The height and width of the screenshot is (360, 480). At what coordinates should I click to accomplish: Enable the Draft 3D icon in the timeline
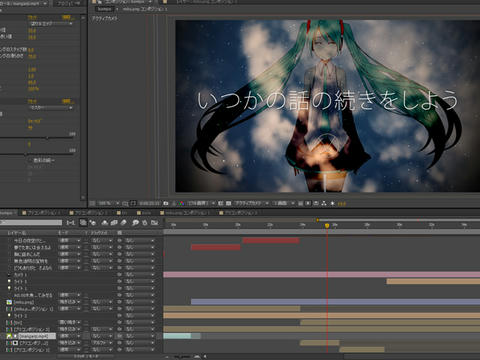coord(92,223)
